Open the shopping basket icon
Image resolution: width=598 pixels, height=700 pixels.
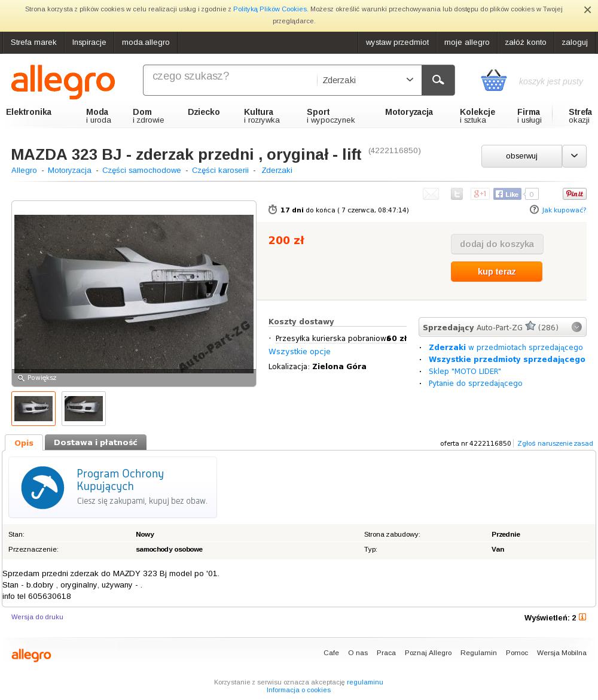click(x=493, y=80)
